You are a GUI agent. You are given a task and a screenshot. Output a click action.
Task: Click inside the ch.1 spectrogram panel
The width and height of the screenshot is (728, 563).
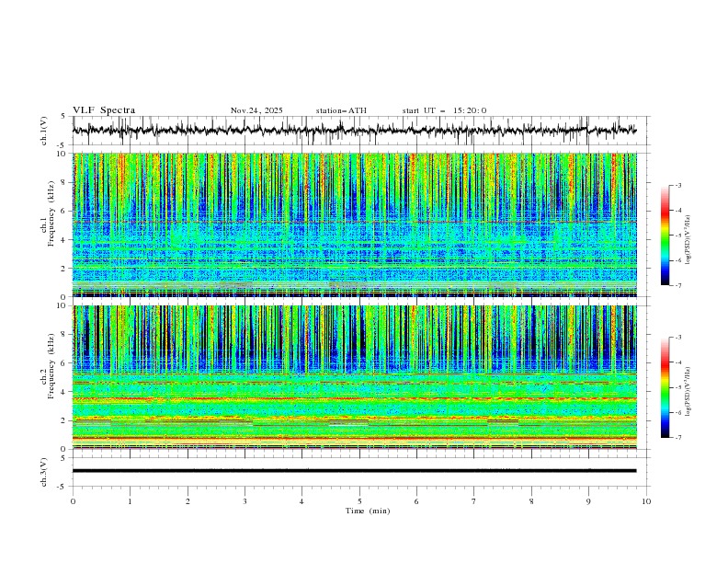pyautogui.click(x=355, y=224)
